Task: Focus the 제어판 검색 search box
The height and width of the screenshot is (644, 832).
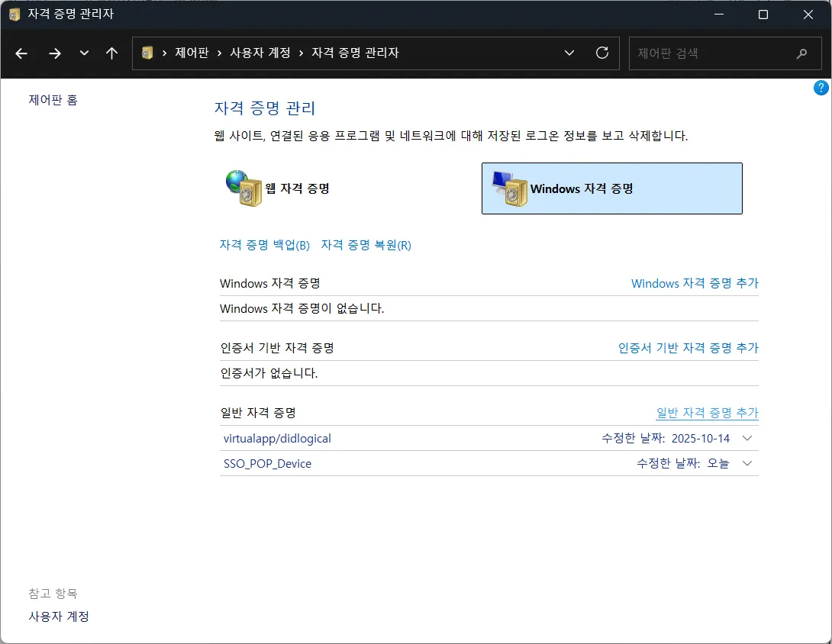Action: [x=725, y=53]
